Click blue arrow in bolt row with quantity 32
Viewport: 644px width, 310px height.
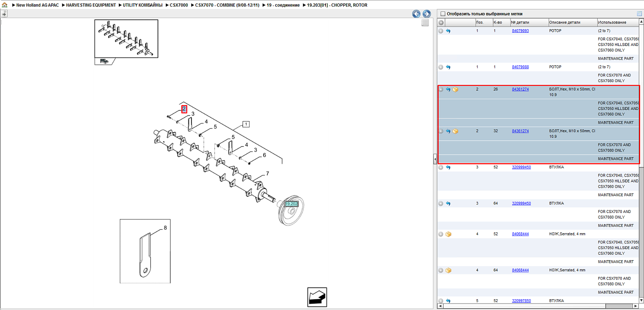(x=448, y=131)
